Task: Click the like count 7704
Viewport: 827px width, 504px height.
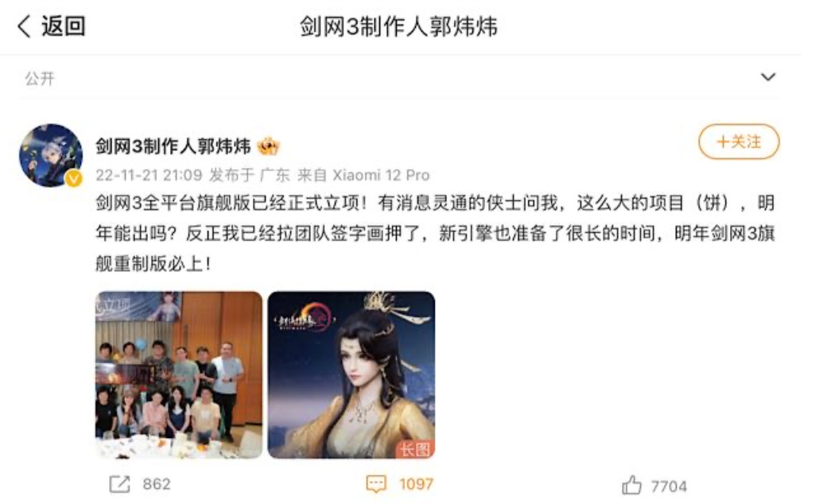Action: click(669, 486)
